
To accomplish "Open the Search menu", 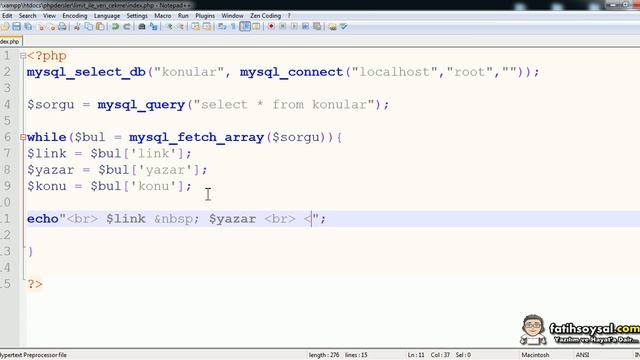I will coord(27,16).
